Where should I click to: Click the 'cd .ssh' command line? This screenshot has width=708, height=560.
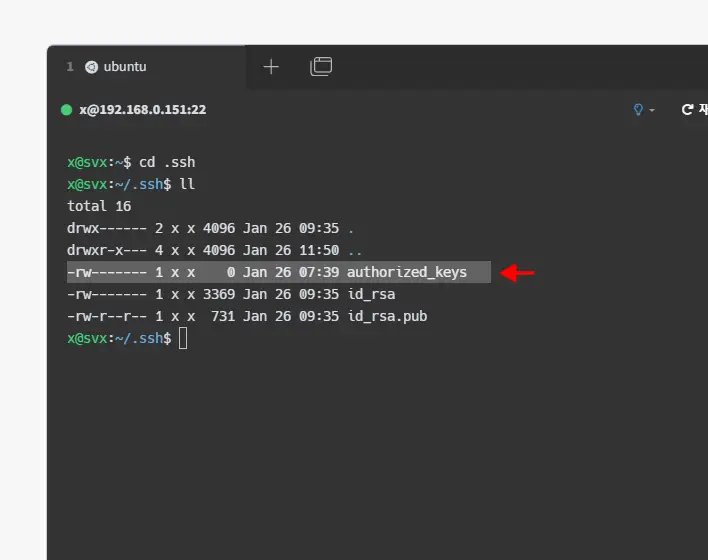click(167, 162)
